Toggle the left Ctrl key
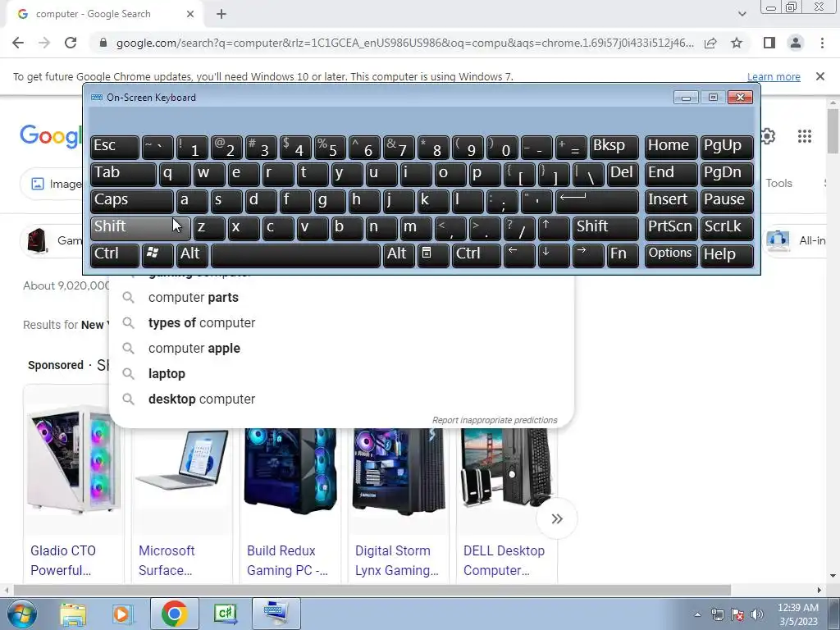The height and width of the screenshot is (630, 840). click(114, 255)
